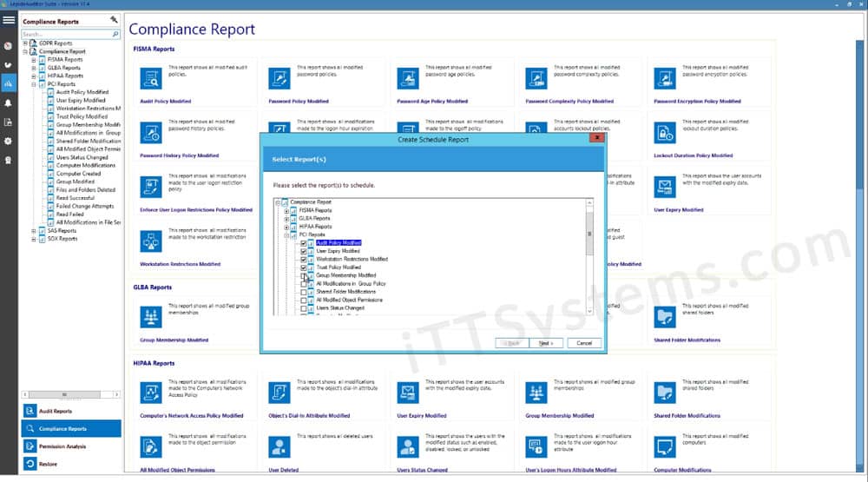Expand HIPAA Reports in the dialog tree
Image resolution: width=868 pixels, height=482 pixels.
pos(286,228)
